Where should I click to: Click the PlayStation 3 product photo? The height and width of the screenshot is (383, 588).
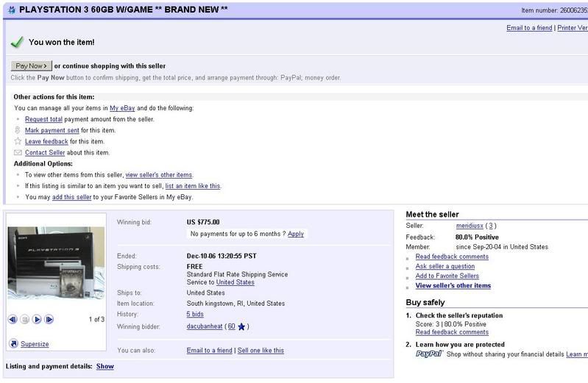pos(56,262)
